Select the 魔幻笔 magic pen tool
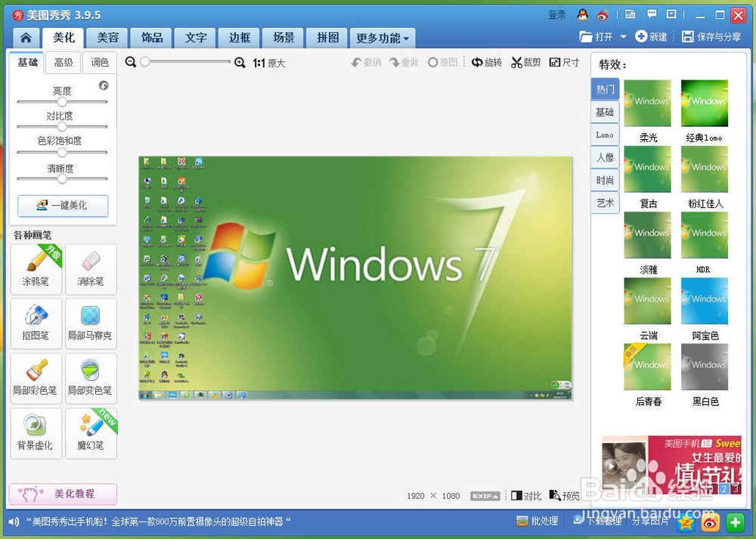756x539 pixels. [91, 433]
